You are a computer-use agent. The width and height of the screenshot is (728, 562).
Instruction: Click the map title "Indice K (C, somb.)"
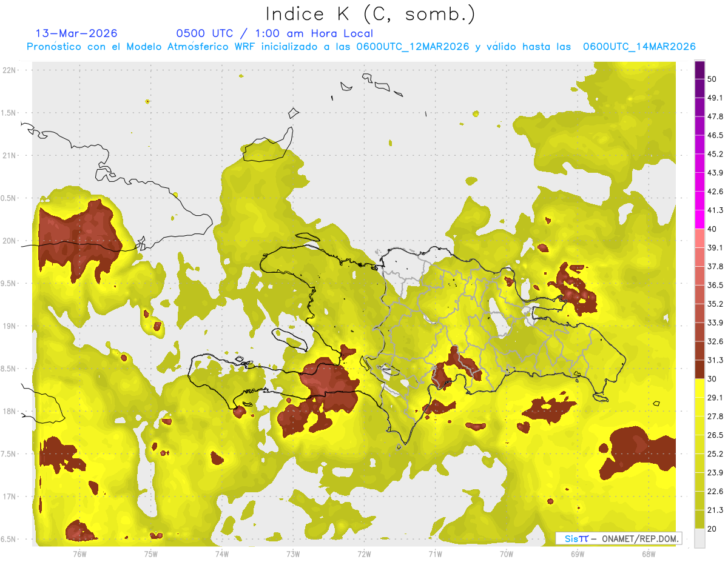tap(371, 14)
